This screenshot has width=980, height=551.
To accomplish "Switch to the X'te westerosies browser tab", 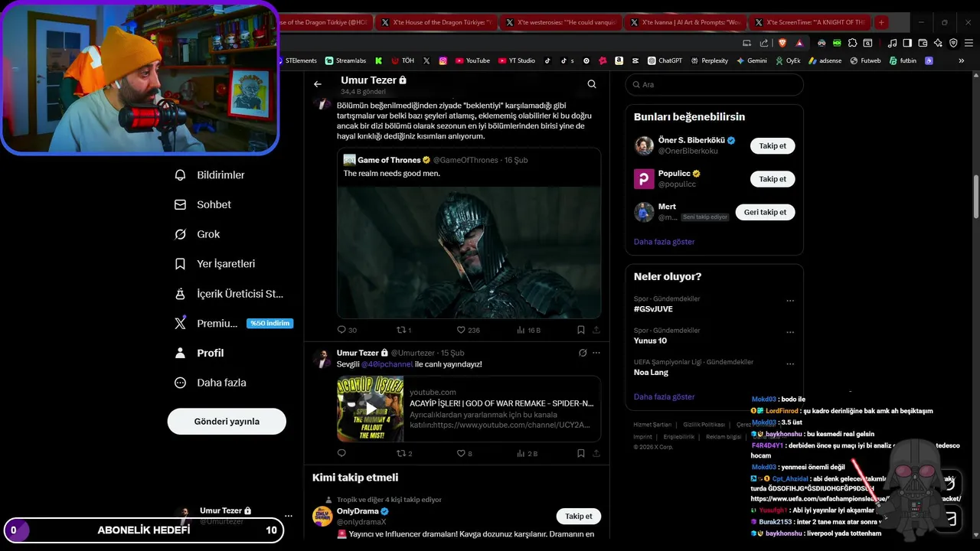I will click(x=560, y=23).
